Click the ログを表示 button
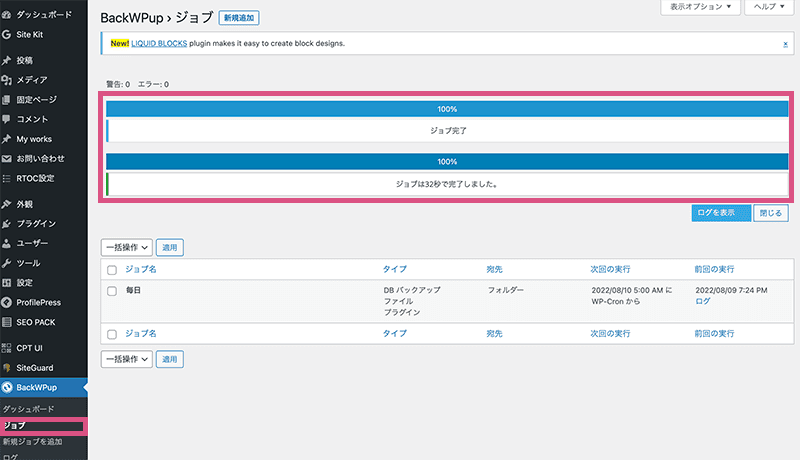800x460 pixels. [721, 213]
